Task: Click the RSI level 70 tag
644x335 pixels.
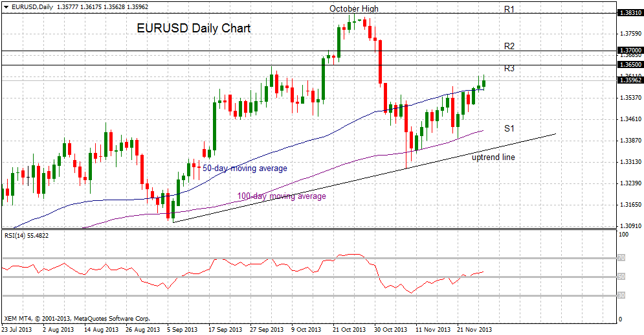Action: [x=622, y=258]
